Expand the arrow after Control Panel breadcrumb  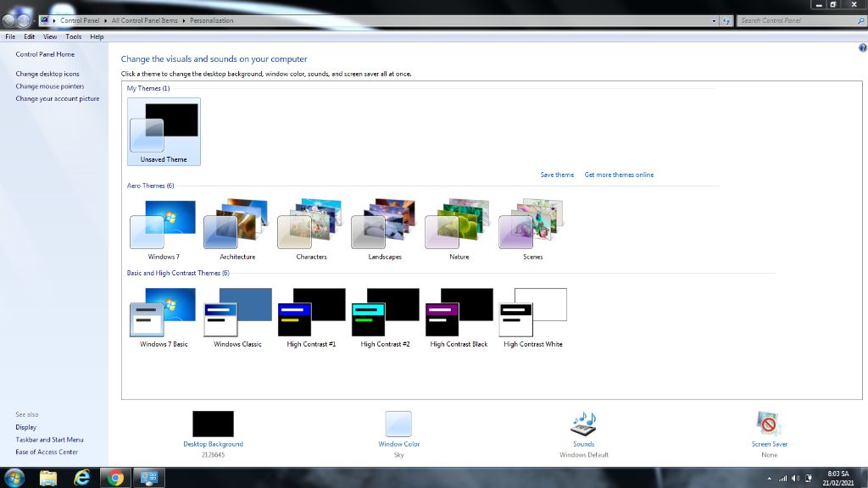(105, 20)
